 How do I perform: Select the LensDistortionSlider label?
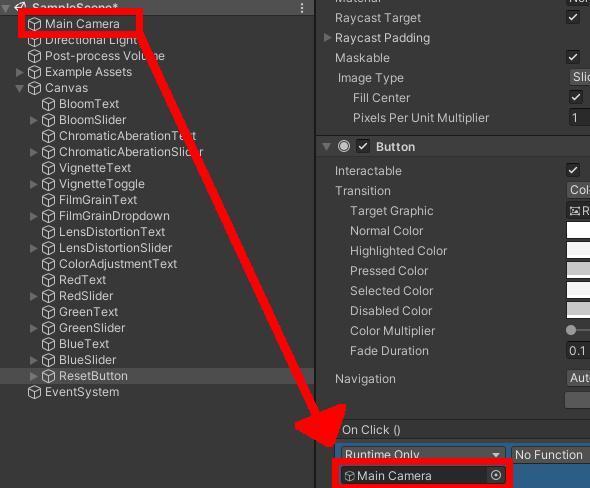(116, 248)
